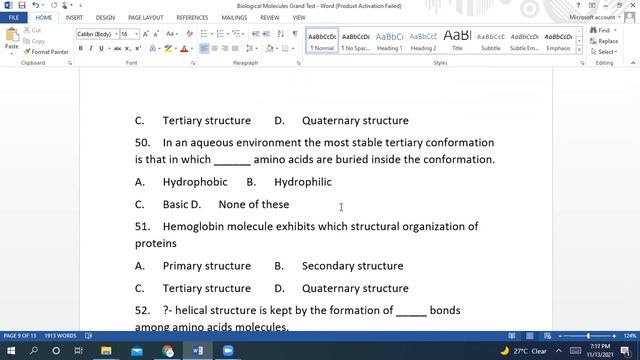Screen dimensions: 640x360
Task: Switch to the INSERT tab
Action: tap(74, 18)
